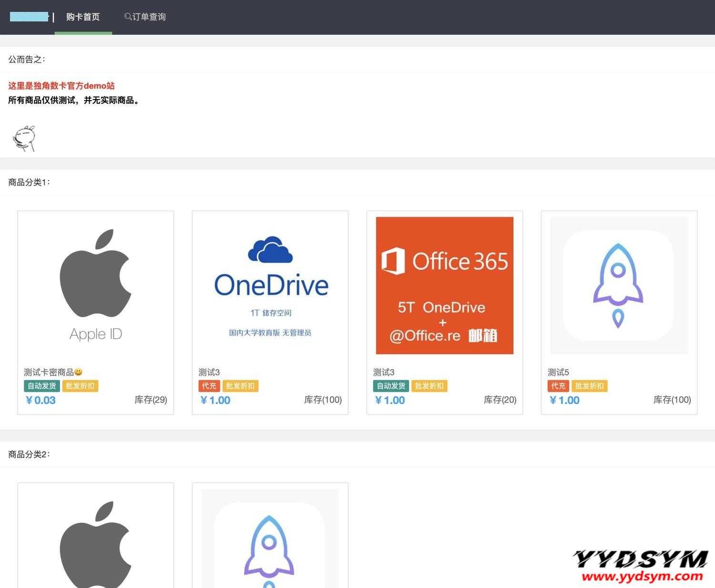Click 自动发货 tag on the Apple ID product
The height and width of the screenshot is (588, 715).
coord(42,386)
